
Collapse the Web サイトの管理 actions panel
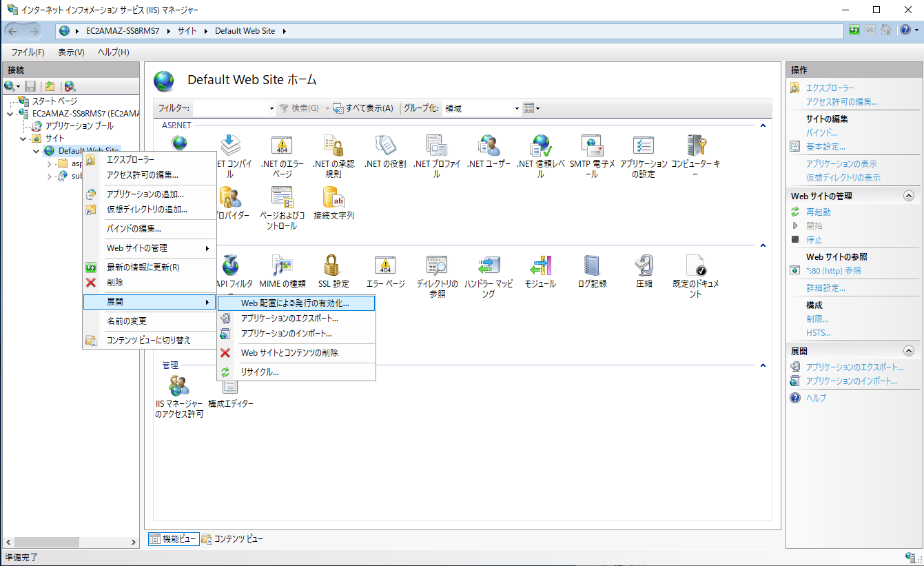tap(908, 196)
